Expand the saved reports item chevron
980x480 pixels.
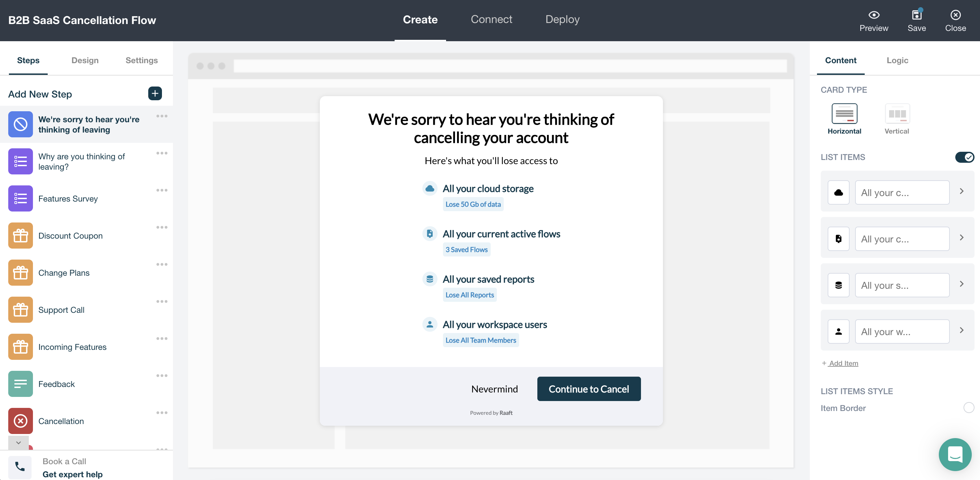coord(961,284)
